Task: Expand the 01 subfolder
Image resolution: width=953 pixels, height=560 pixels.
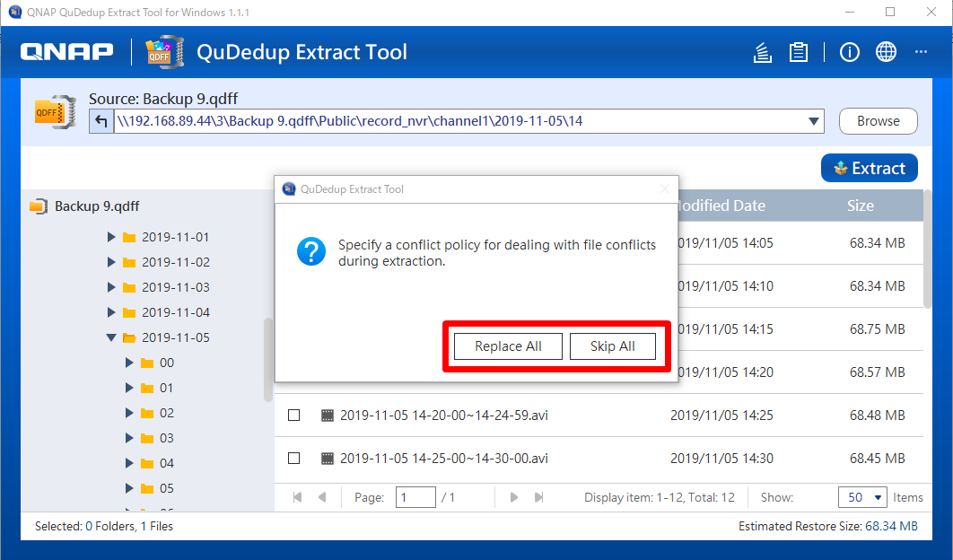Action: point(129,388)
